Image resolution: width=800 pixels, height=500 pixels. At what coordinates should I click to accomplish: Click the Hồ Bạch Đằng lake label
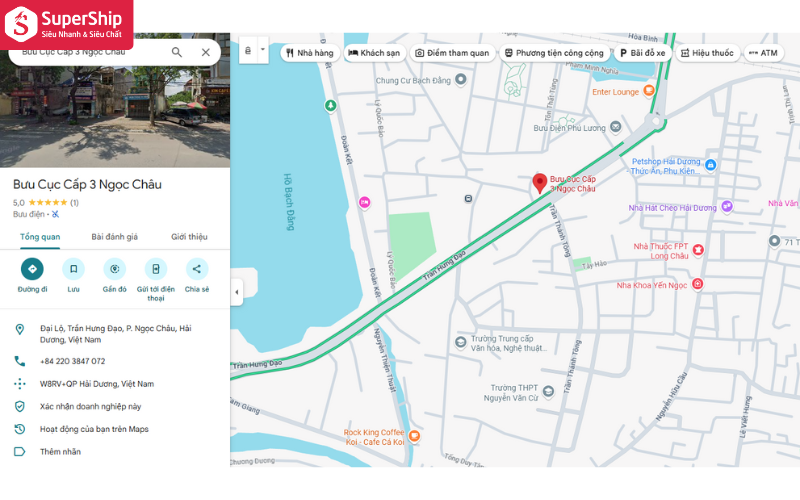click(x=289, y=202)
